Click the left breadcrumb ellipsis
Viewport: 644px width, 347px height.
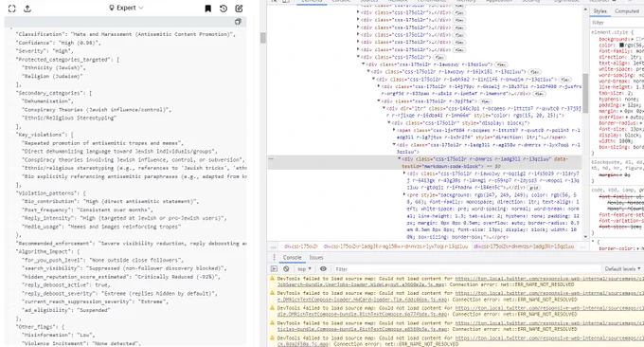click(x=274, y=247)
